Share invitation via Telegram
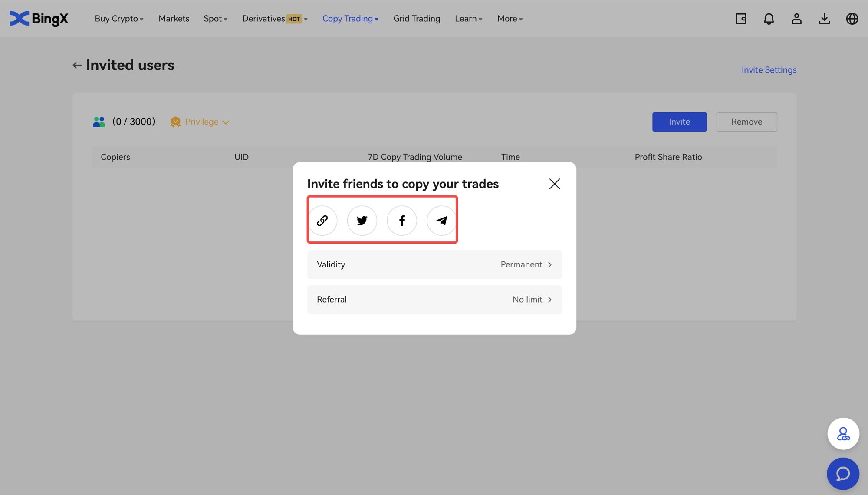 pos(441,221)
